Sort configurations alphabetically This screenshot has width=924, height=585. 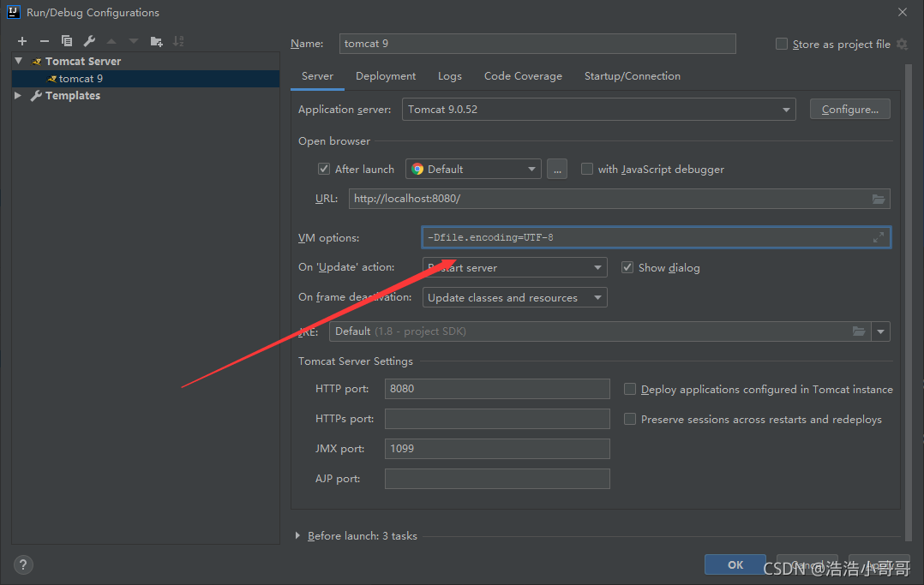coord(178,40)
